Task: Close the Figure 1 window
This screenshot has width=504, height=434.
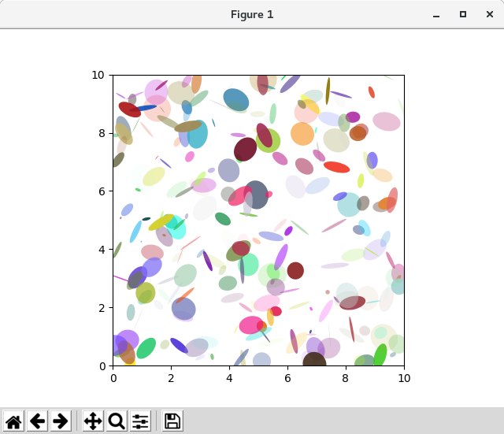Action: tap(490, 14)
